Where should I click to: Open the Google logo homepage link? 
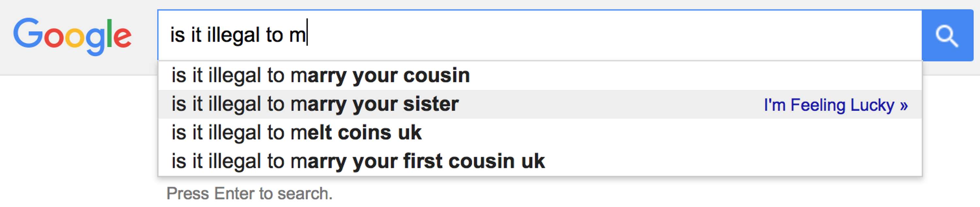point(72,36)
